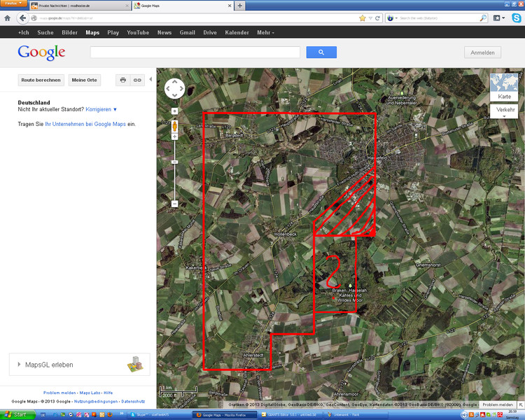
Task: Click the link chain icon
Action: pyautogui.click(x=137, y=80)
